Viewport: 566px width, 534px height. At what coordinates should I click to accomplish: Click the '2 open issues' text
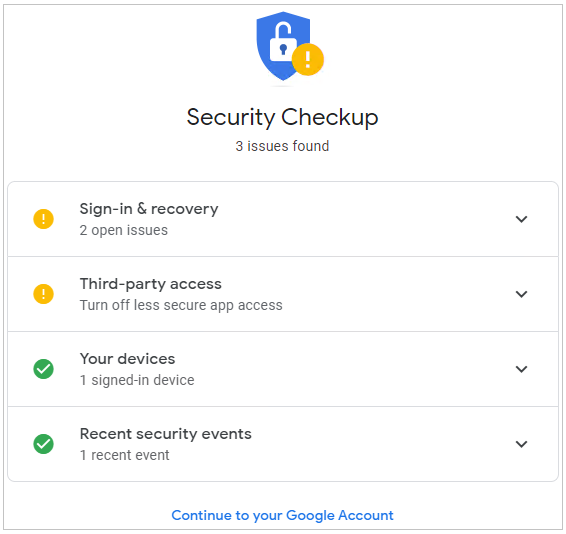click(124, 230)
